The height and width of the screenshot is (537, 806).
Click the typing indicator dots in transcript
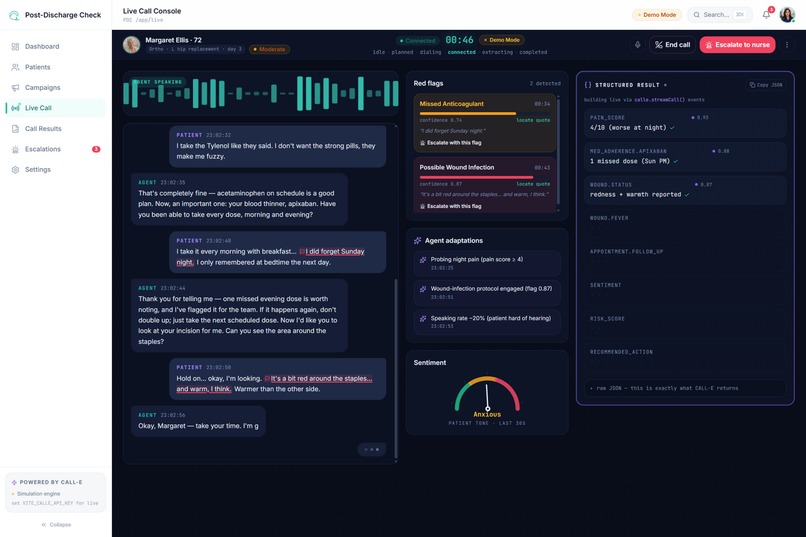(x=372, y=450)
